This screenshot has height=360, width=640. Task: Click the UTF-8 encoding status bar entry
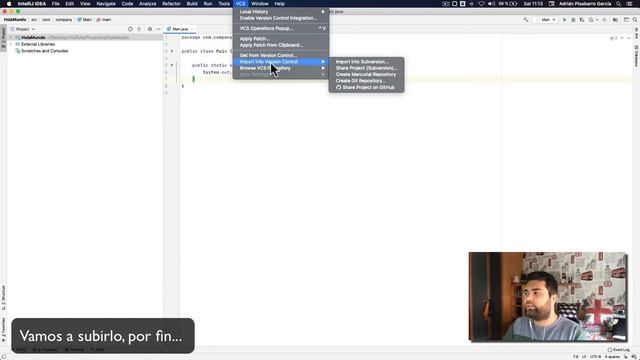point(595,357)
